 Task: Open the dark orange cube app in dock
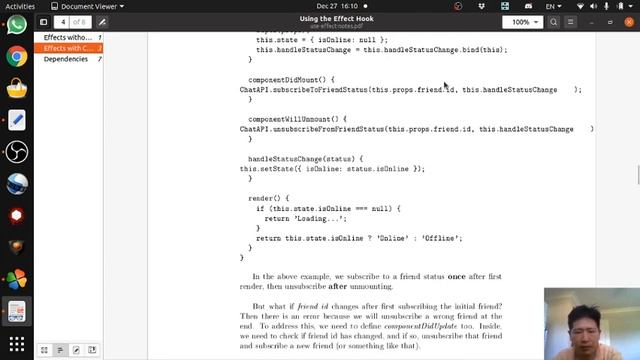click(17, 247)
